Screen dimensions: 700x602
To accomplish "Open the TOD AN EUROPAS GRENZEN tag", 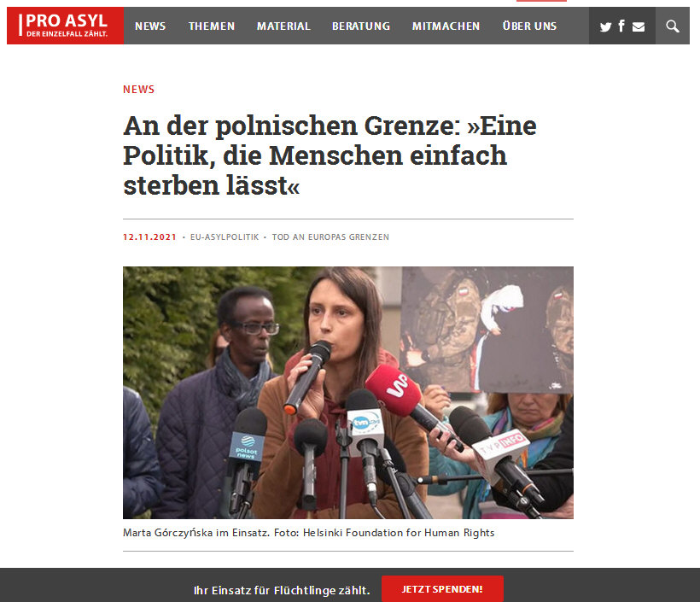I will 330,237.
